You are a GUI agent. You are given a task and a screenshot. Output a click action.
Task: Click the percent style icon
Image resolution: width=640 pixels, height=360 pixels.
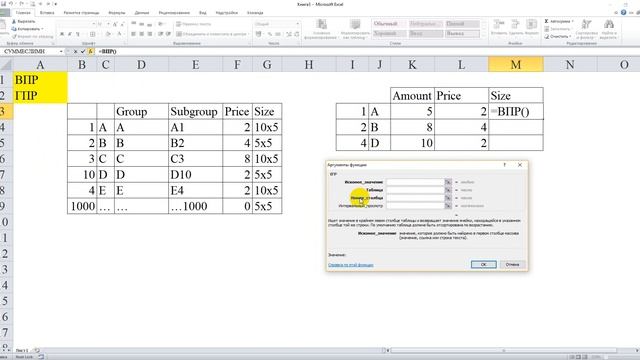[270, 34]
